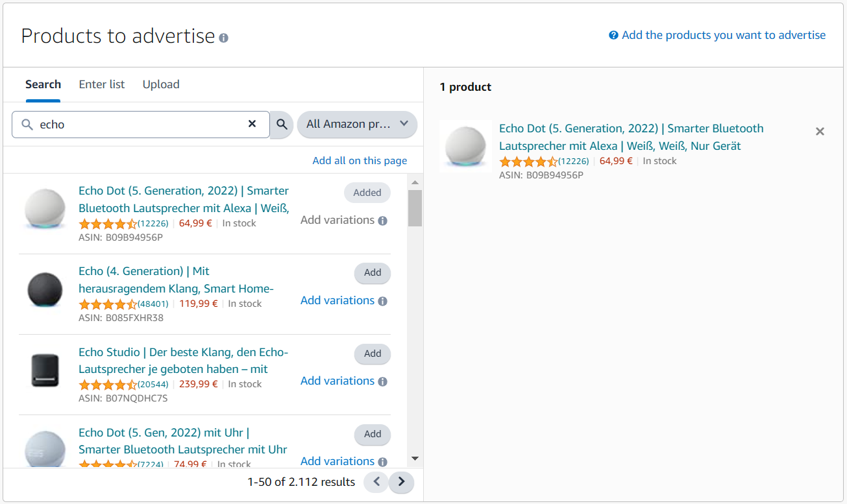847x504 pixels.
Task: Click ASIN: B07NQDHC7S text
Action: pyautogui.click(x=123, y=398)
